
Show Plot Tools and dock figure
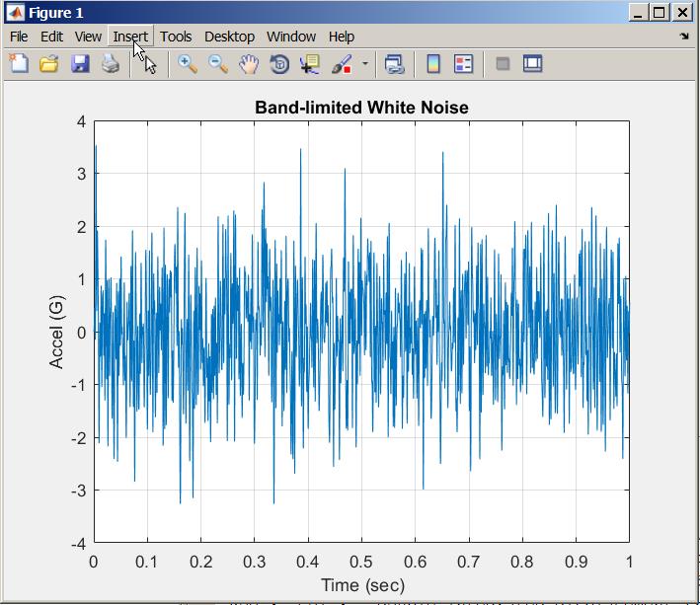[532, 64]
